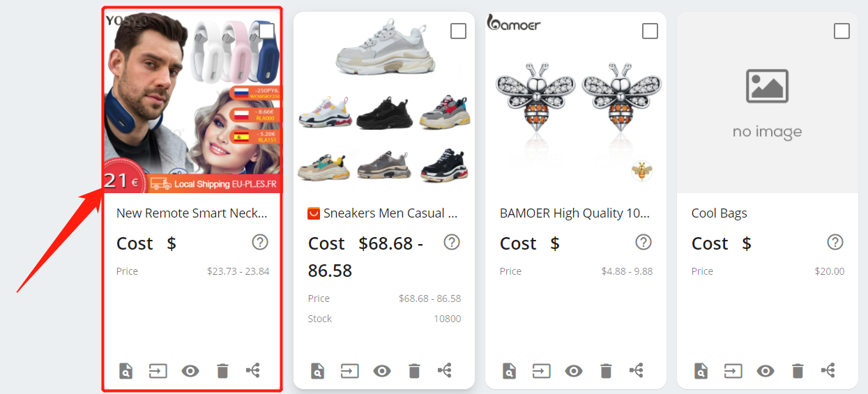Push Cool Bags product to store icon
This screenshot has width=868, height=394.
[733, 371]
